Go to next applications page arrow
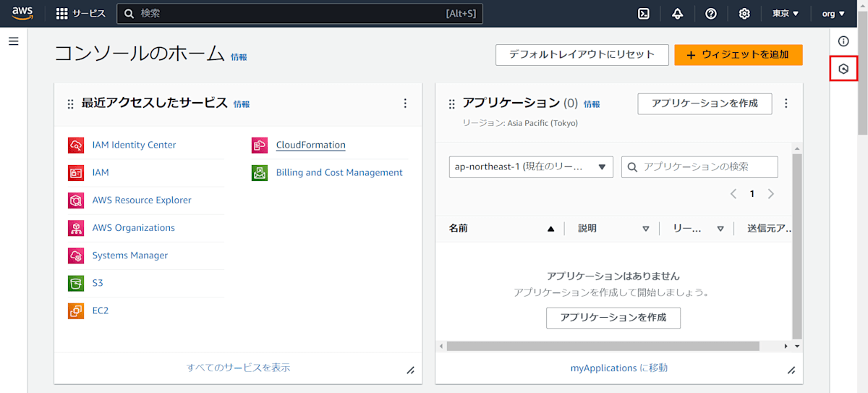The height and width of the screenshot is (393, 868). click(771, 194)
